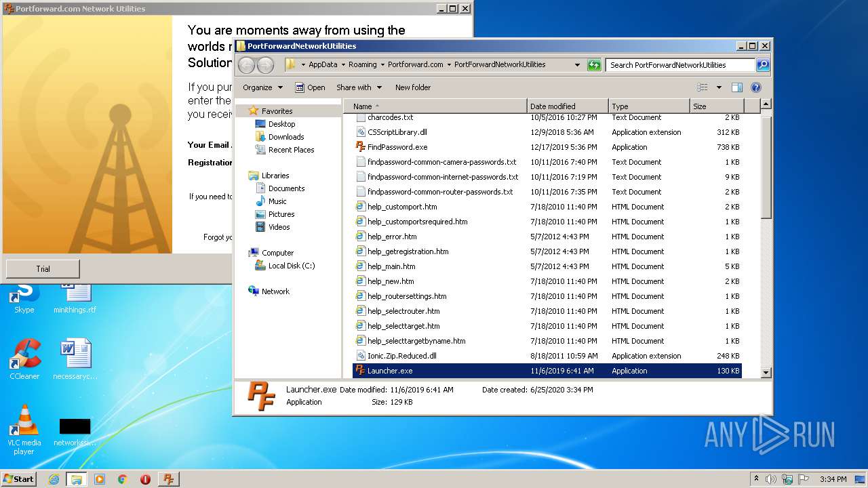Select the CSScriptLibrary.dll file icon
This screenshot has width=868, height=488.
[361, 132]
